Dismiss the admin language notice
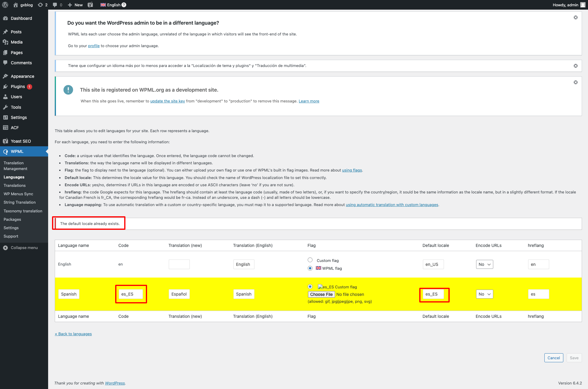This screenshot has height=389, width=588. tap(575, 17)
